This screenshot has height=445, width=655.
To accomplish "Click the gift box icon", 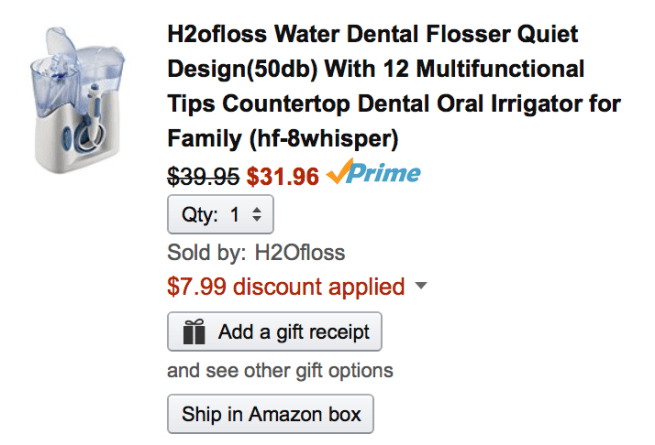I will click(x=194, y=332).
